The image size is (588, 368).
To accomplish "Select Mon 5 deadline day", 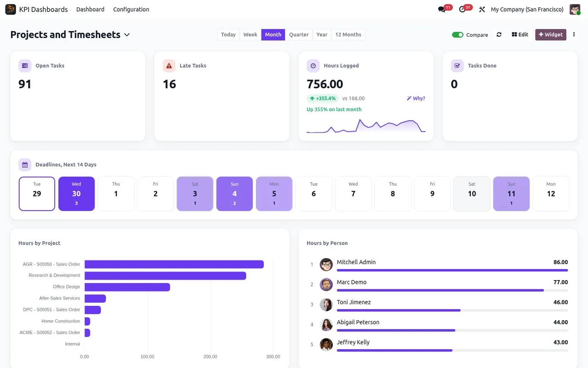I will (274, 194).
